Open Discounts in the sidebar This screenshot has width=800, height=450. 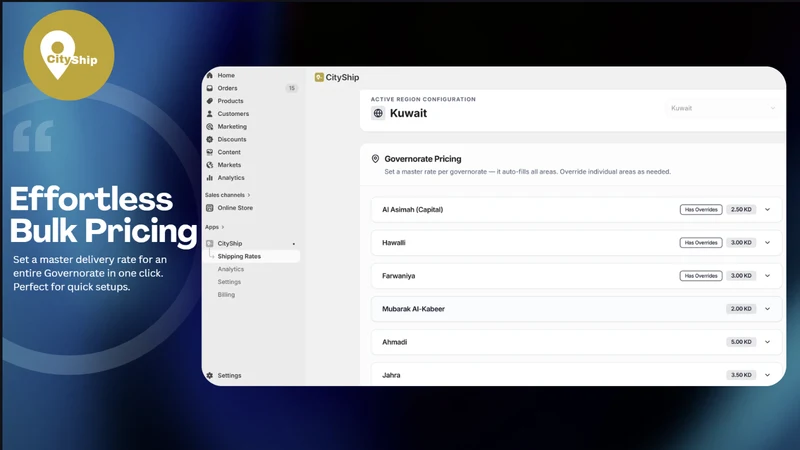(232, 139)
